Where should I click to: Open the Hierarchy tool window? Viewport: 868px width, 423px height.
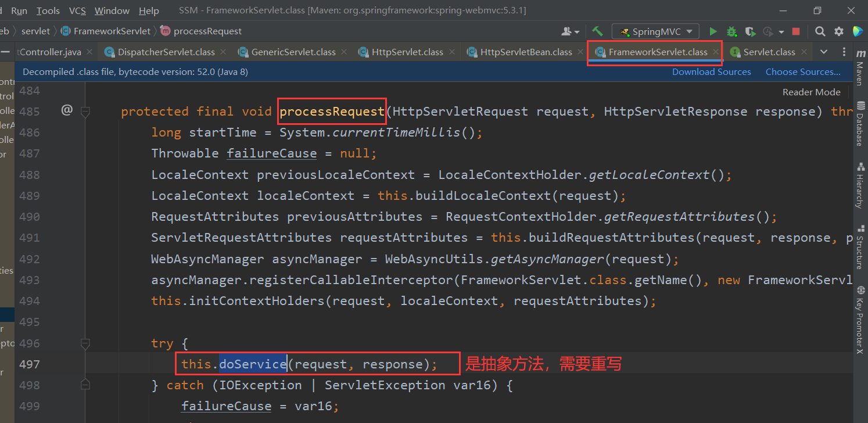860,185
